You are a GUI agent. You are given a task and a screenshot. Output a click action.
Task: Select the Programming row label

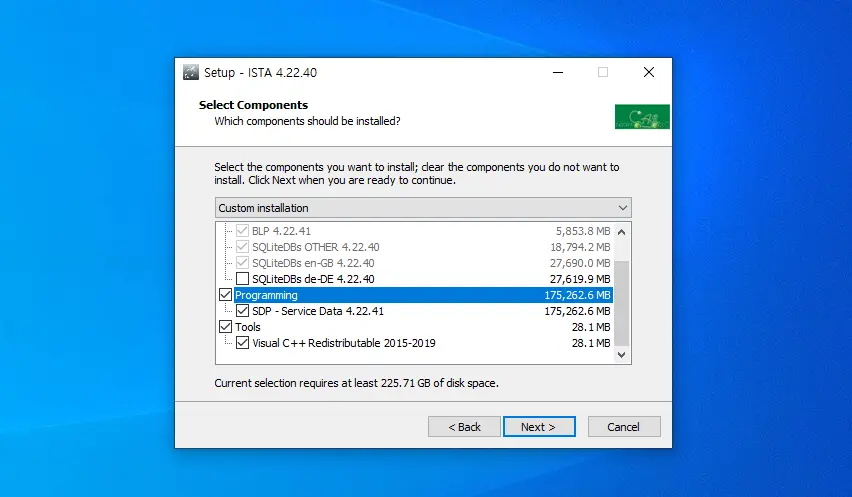tap(266, 295)
